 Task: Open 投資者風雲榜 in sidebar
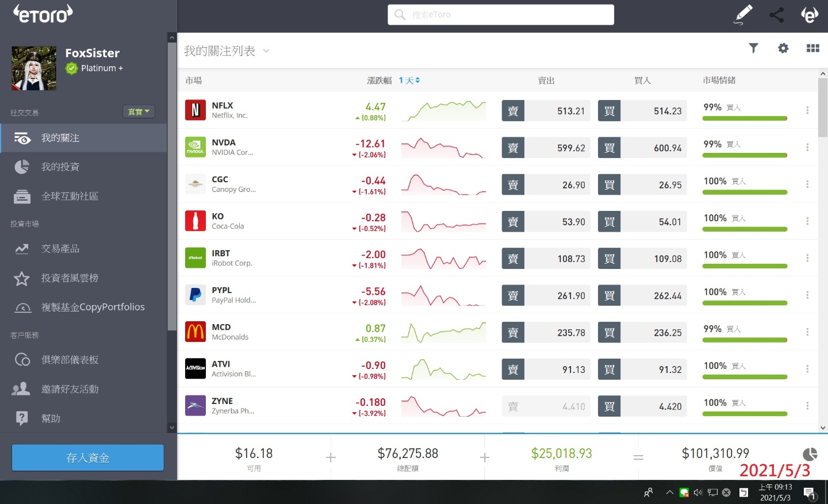click(84, 278)
